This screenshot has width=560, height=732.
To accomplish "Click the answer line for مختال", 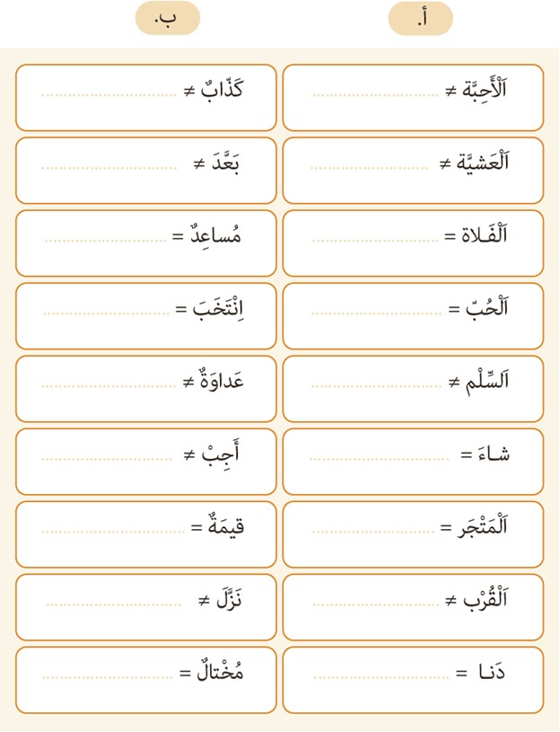I will pyautogui.click(x=108, y=677).
